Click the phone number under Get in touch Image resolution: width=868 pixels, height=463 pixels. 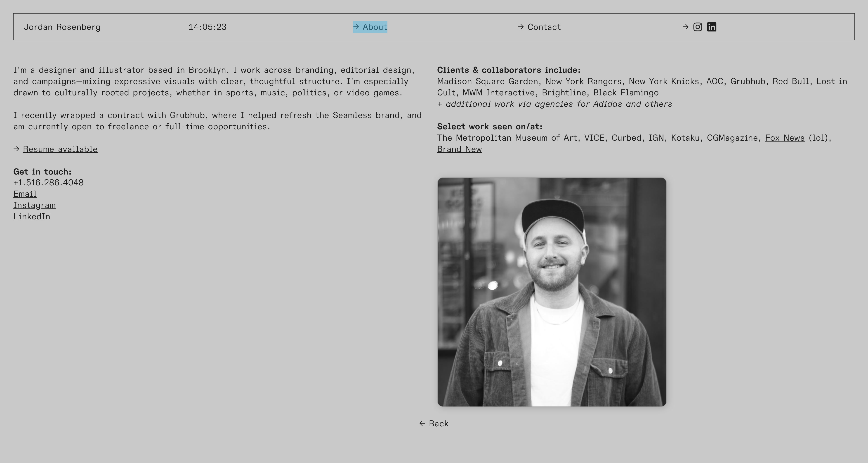click(49, 183)
